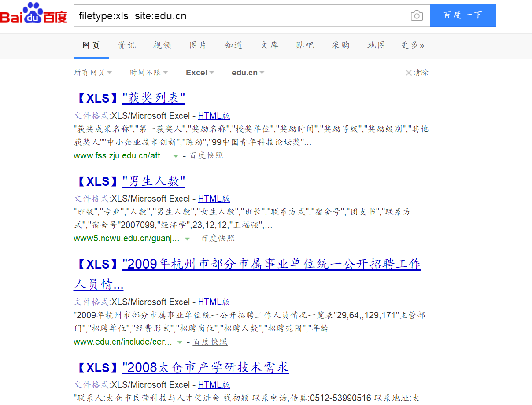Open the camera image search icon
The image size is (532, 405).
417,16
